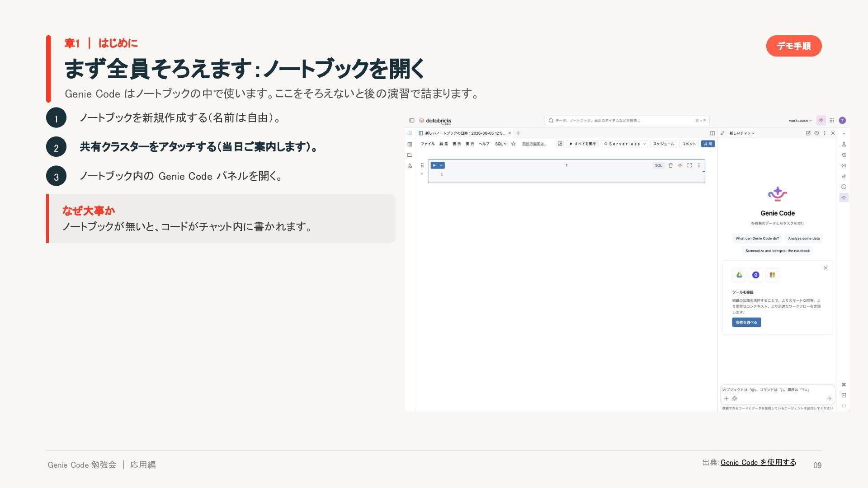
Task: Click the star favorite icon beside SQL
Action: [x=514, y=144]
